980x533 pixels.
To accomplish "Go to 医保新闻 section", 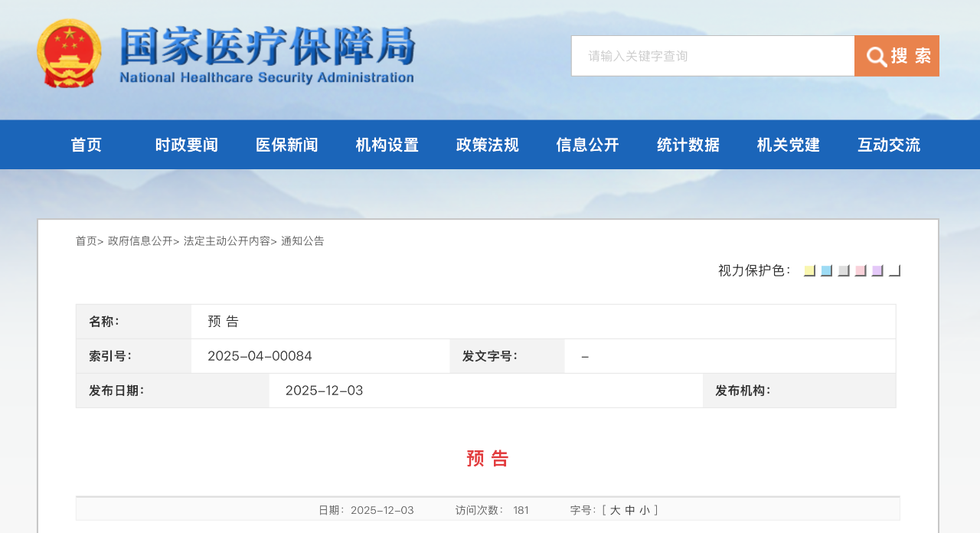I will coord(287,145).
